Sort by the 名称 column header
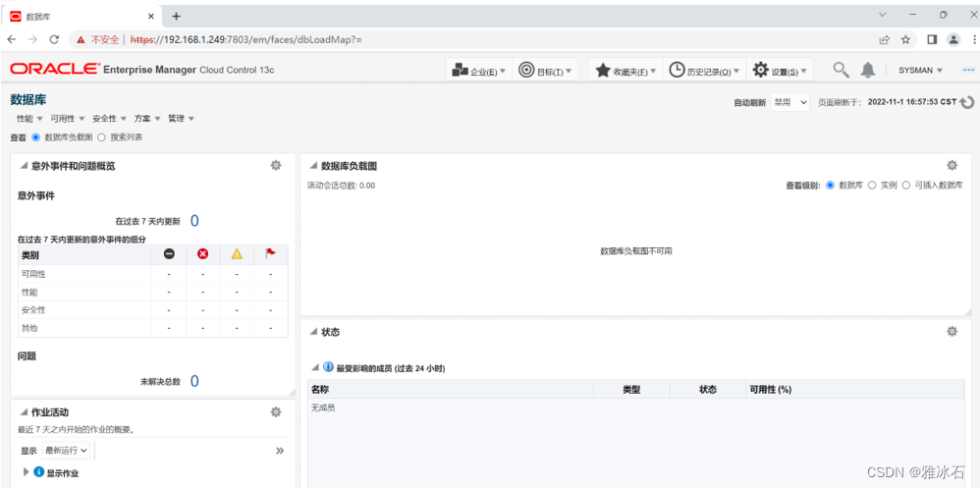 point(450,389)
